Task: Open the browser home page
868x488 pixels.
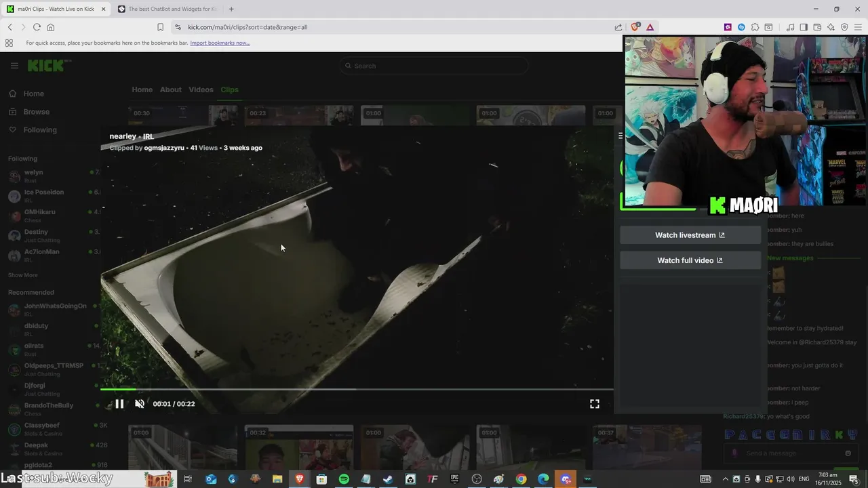Action: coord(50,27)
